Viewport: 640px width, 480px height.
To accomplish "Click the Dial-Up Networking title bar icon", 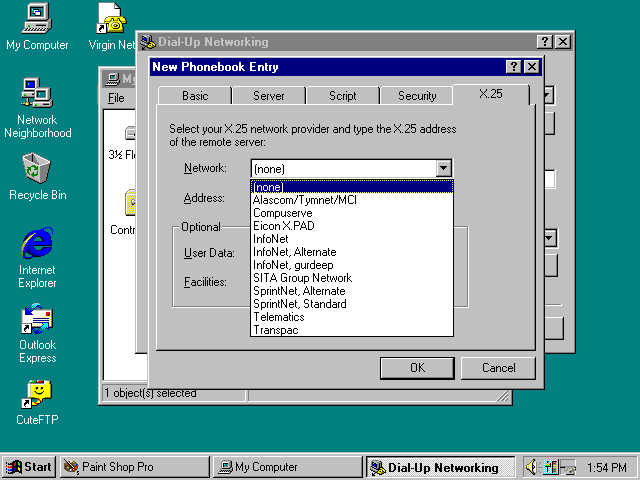I will [148, 42].
